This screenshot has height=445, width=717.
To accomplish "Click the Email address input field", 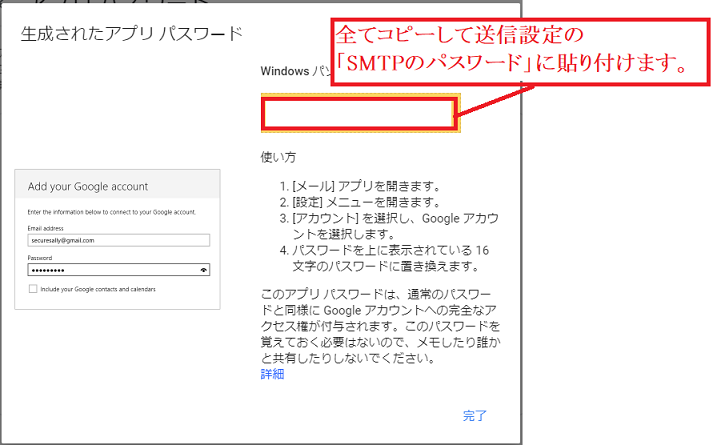I will click(118, 240).
